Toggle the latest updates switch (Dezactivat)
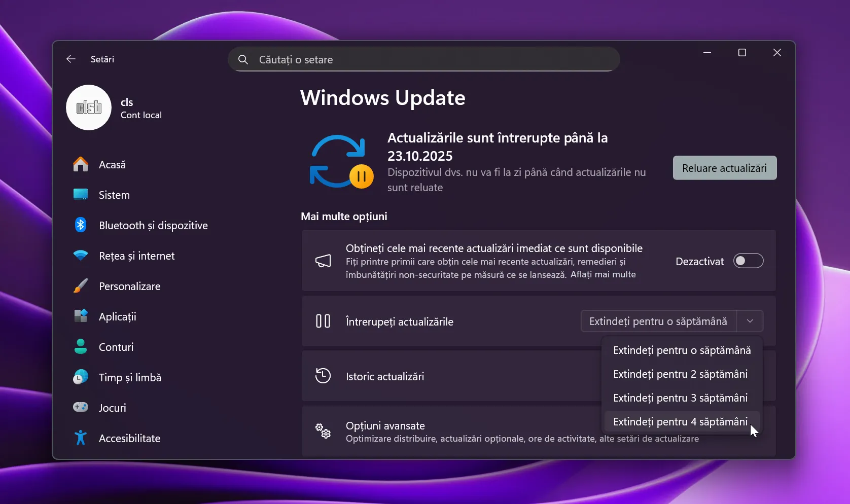The width and height of the screenshot is (850, 504). click(x=748, y=261)
